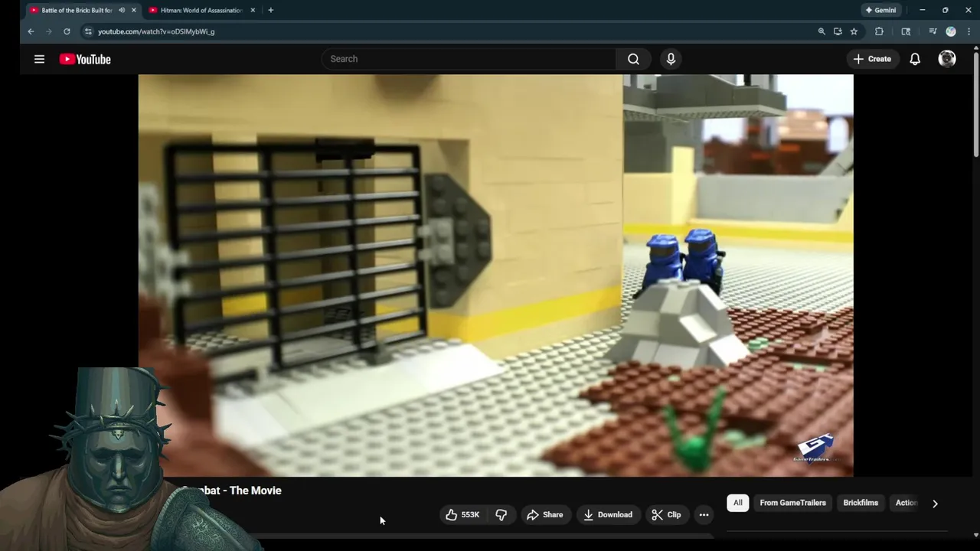
Task: Click the Create button
Action: [872, 59]
